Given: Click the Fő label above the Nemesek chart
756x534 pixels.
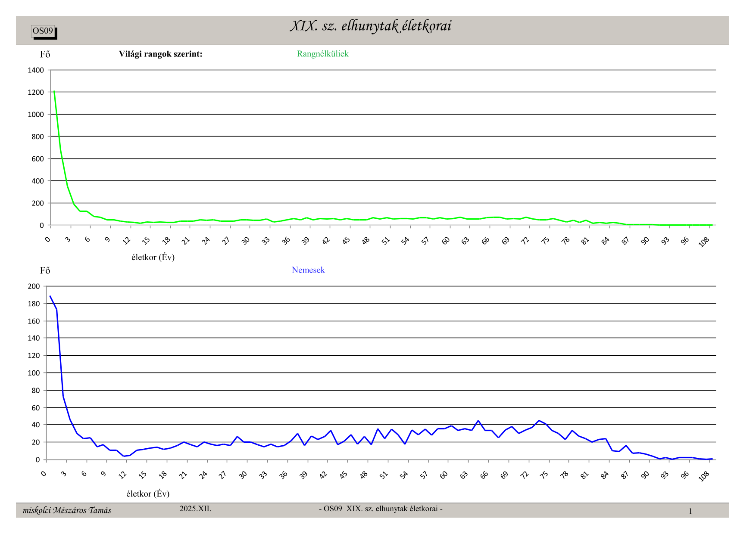Looking at the screenshot, I should 45,270.
